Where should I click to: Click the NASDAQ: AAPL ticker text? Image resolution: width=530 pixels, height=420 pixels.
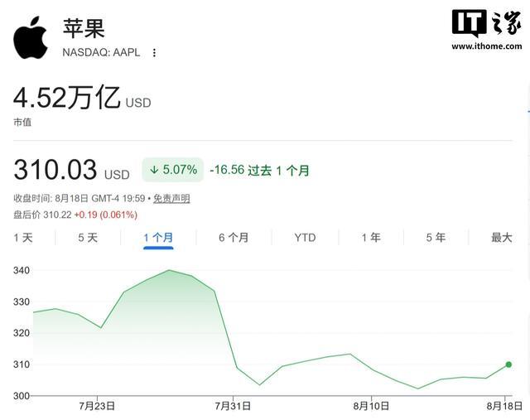tap(101, 52)
